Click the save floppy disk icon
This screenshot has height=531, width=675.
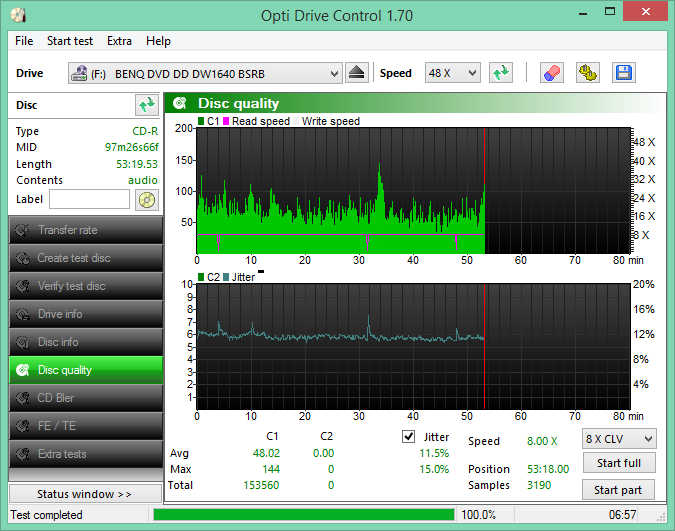pyautogui.click(x=622, y=73)
